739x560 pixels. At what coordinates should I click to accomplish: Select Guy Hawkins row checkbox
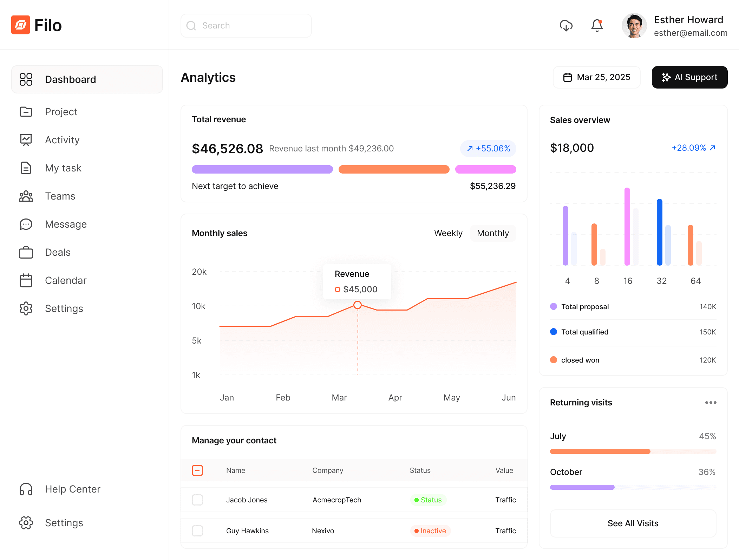click(x=197, y=531)
